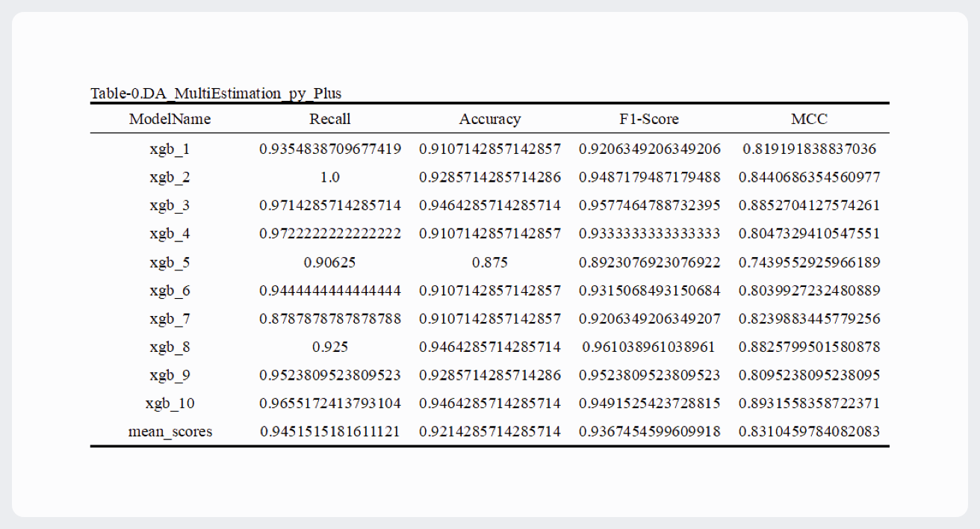980x529 pixels.
Task: Click the xgb_8 Recall value 0.925
Action: (x=330, y=347)
